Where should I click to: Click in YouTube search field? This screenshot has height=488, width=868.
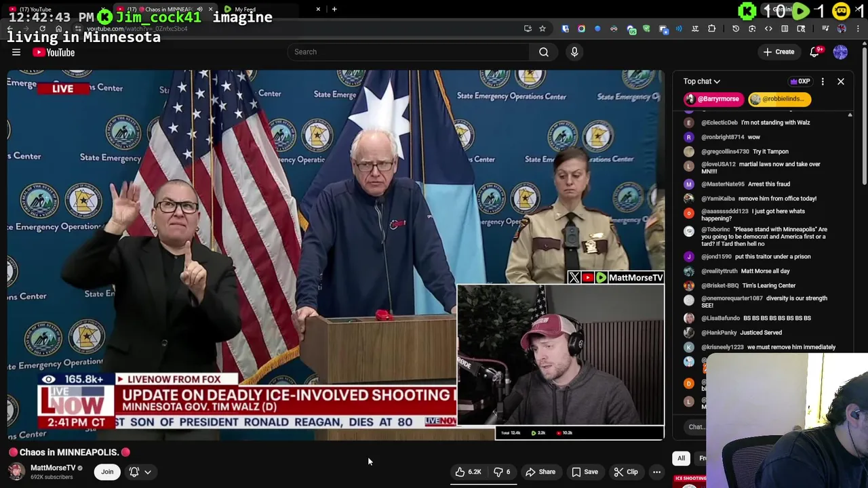pos(409,52)
